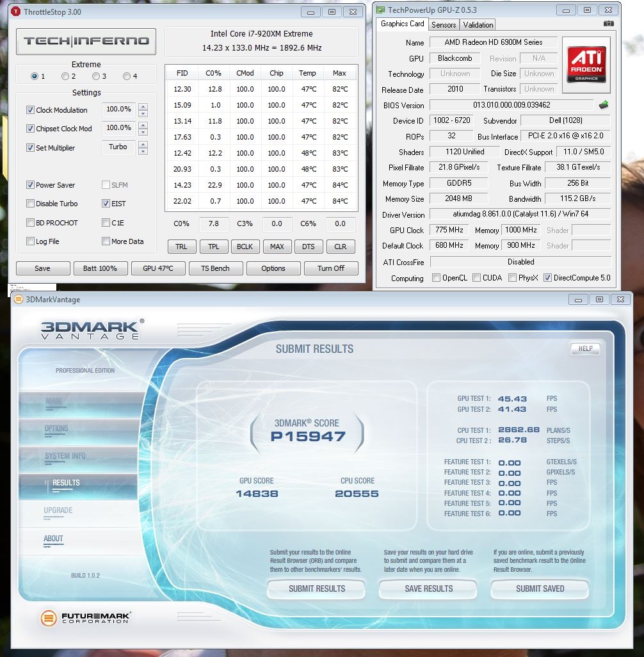Screen dimensions: 644x657
Task: Open ThrottleStop Options
Action: click(x=273, y=268)
